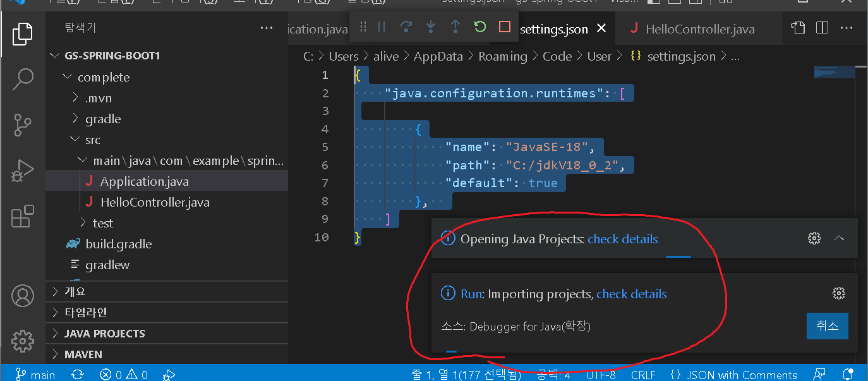Click the feedback icon in status bar
The image size is (868, 381).
[x=819, y=374]
